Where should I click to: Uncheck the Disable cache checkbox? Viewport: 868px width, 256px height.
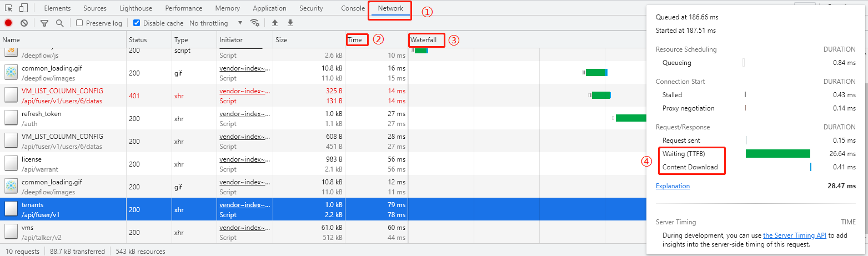137,23
